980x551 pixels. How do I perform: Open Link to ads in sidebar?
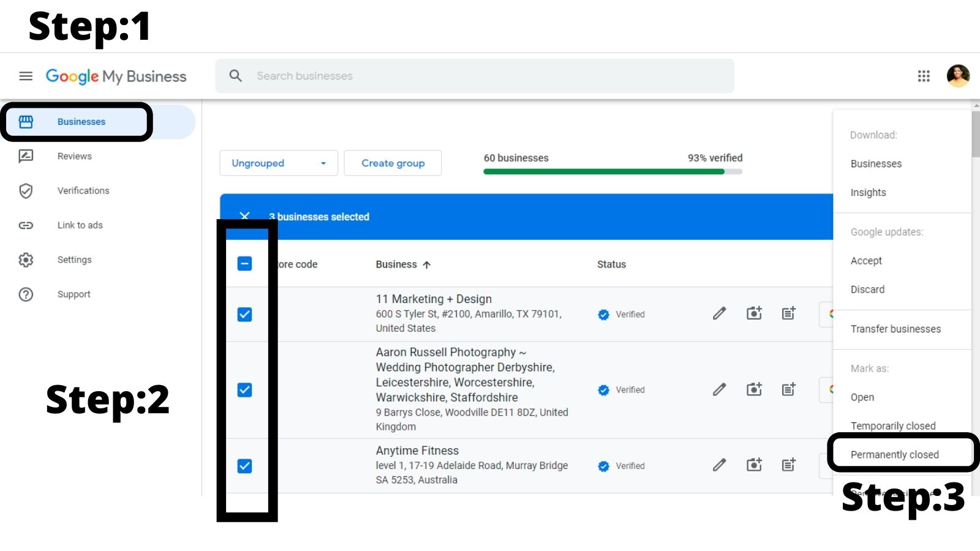click(x=80, y=225)
